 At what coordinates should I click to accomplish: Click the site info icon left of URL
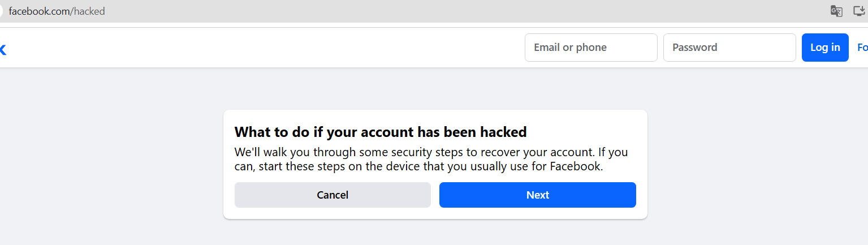[x=2, y=11]
